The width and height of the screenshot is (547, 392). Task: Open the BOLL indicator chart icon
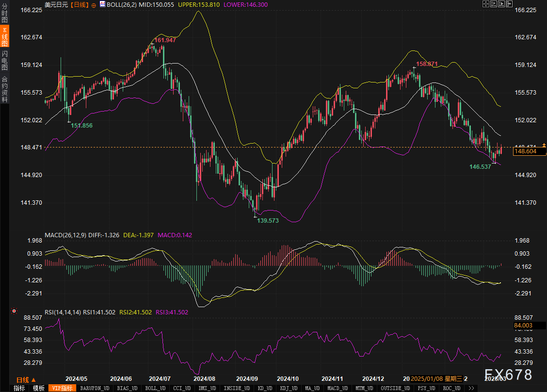click(x=102, y=4)
